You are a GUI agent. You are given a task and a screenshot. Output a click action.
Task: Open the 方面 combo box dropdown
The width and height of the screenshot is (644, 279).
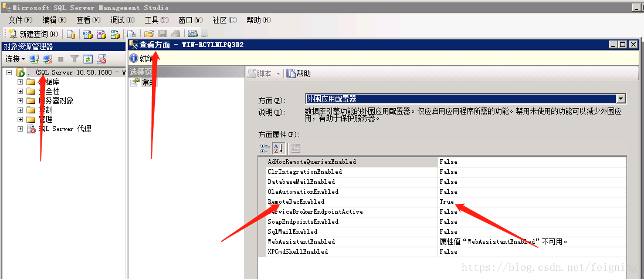click(x=621, y=99)
